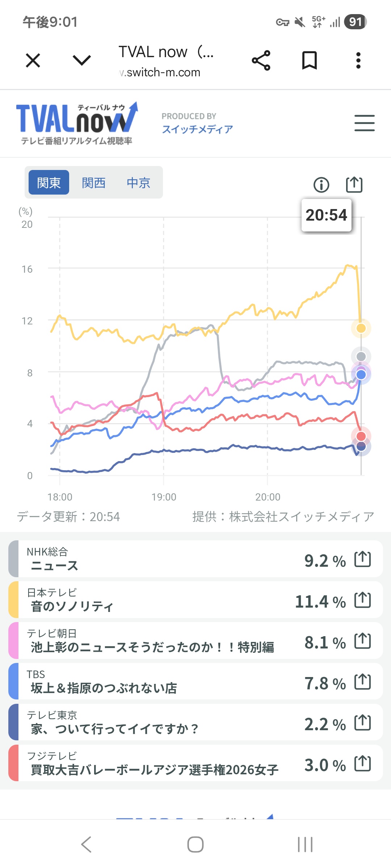Image resolution: width=391 pixels, height=868 pixels.
Task: Open the hamburger site menu
Action: 365,123
